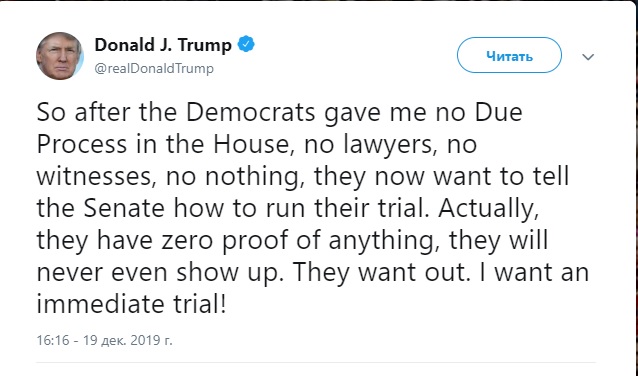
Task: Click the phrase immediate trial!
Action: coord(131,304)
